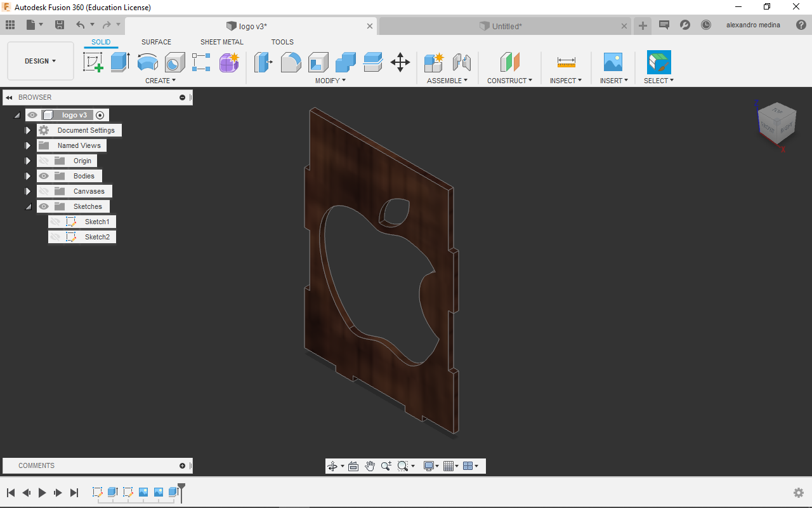Viewport: 812px width, 508px height.
Task: Open the CONSTRUCT dropdown menu
Action: (509, 81)
